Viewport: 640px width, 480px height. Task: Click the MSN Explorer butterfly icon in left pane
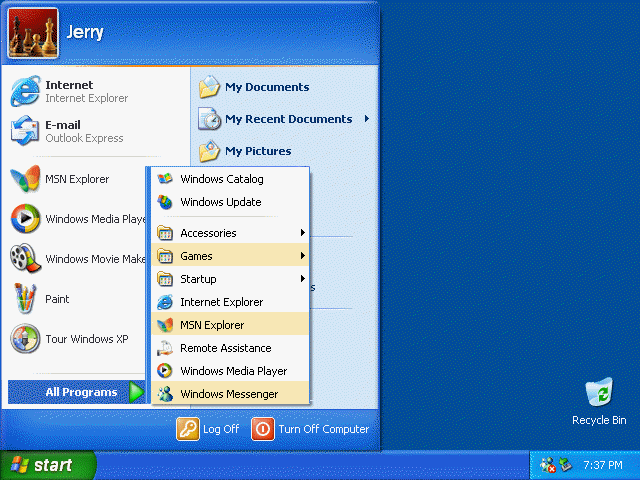coord(25,179)
